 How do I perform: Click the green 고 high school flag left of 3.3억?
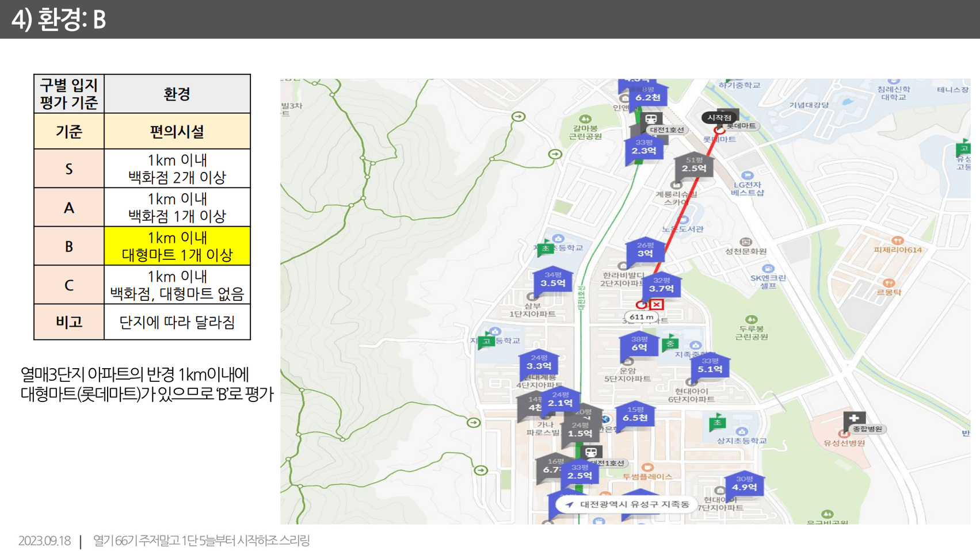coord(486,341)
